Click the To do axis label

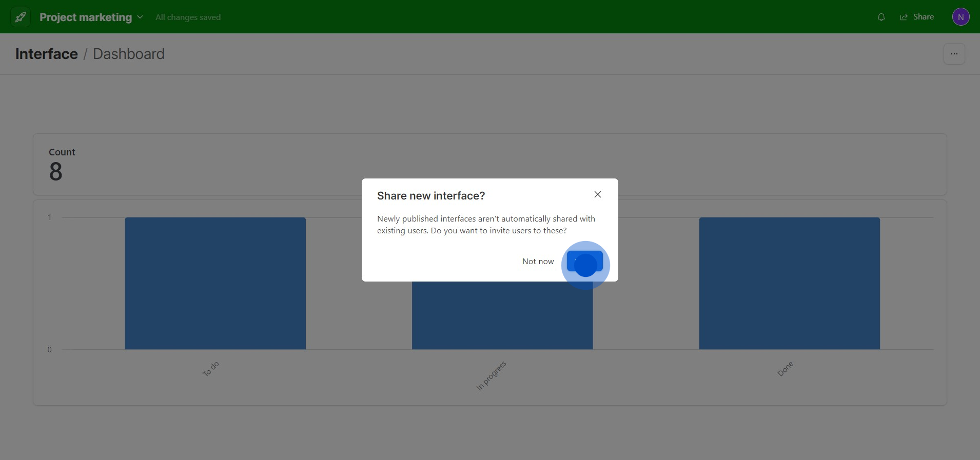(211, 369)
